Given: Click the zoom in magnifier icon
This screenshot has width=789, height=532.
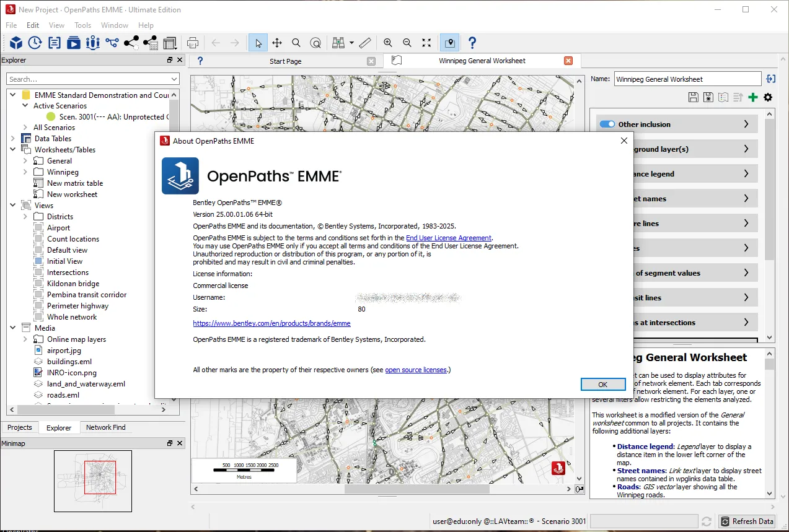Looking at the screenshot, I should point(388,43).
